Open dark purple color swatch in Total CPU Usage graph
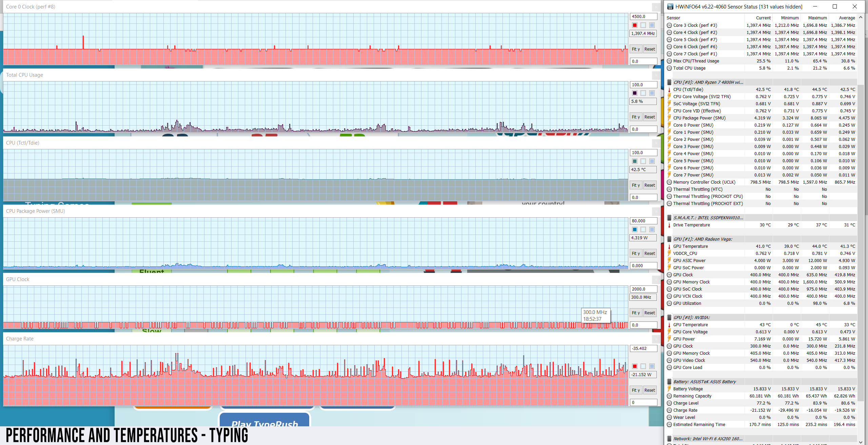Viewport: 868px width, 445px height. click(x=635, y=93)
